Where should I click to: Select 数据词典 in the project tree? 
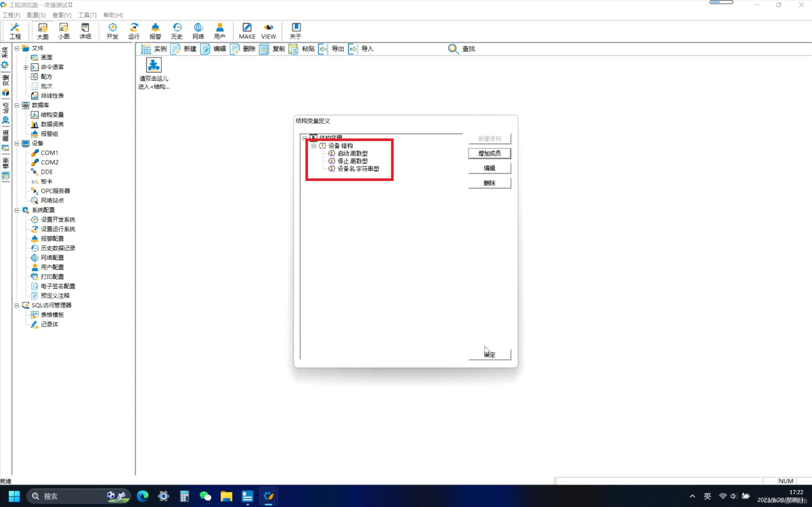point(52,125)
